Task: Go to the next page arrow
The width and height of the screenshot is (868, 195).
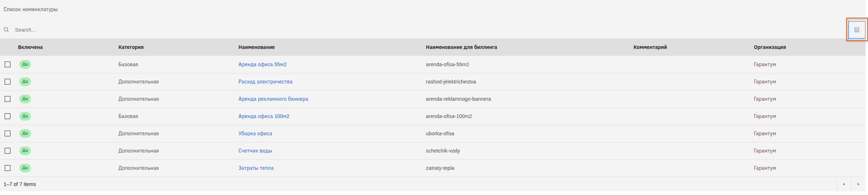Action: coord(858,184)
